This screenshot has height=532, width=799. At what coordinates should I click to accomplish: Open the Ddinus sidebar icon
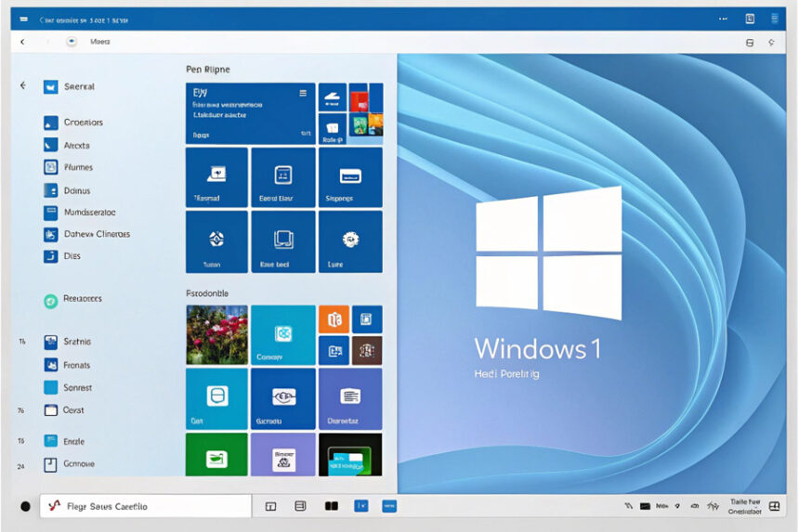pyautogui.click(x=50, y=190)
